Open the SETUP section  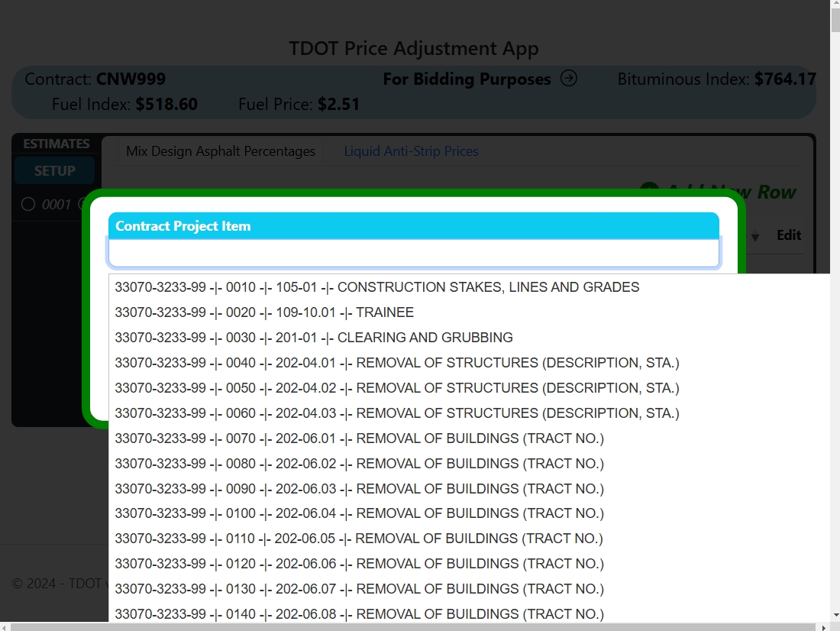[x=55, y=170]
